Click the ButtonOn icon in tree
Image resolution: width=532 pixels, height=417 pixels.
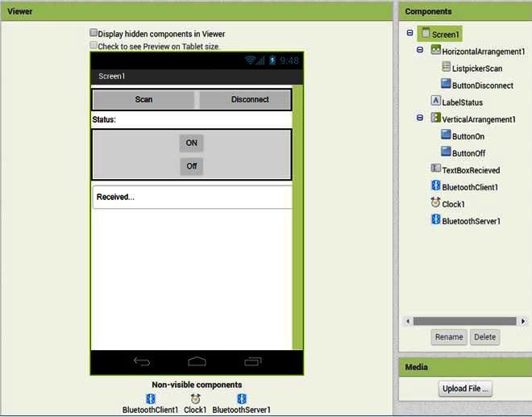[x=446, y=135]
